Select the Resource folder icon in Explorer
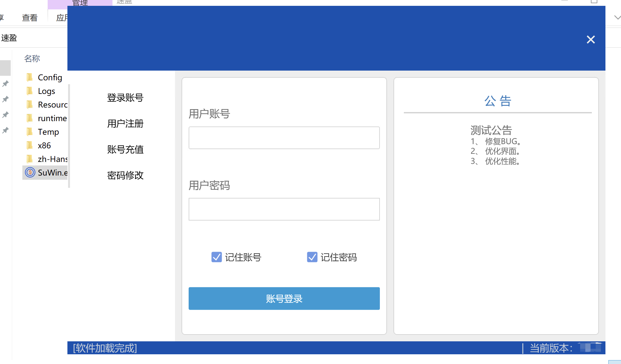The width and height of the screenshot is (621, 364). coord(30,104)
